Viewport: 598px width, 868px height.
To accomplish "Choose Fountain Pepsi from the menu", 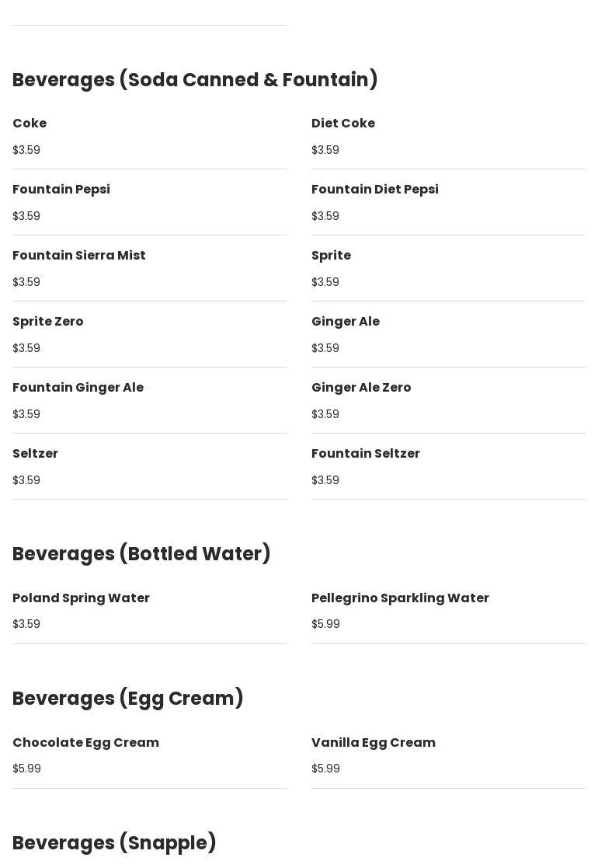I will click(61, 190).
